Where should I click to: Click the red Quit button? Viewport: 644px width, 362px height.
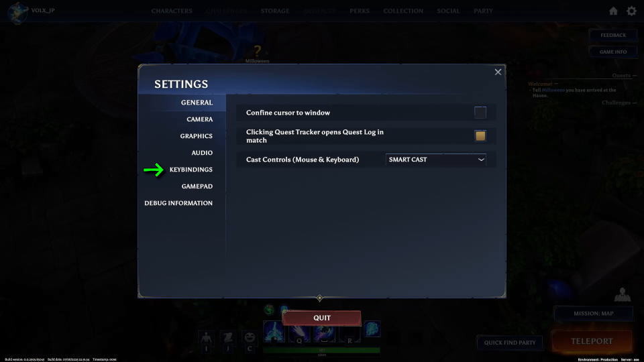321,318
